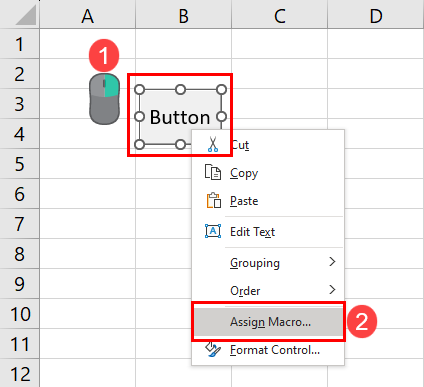Click the Format Control paintbrush icon
The width and height of the screenshot is (424, 387).
pyautogui.click(x=213, y=350)
